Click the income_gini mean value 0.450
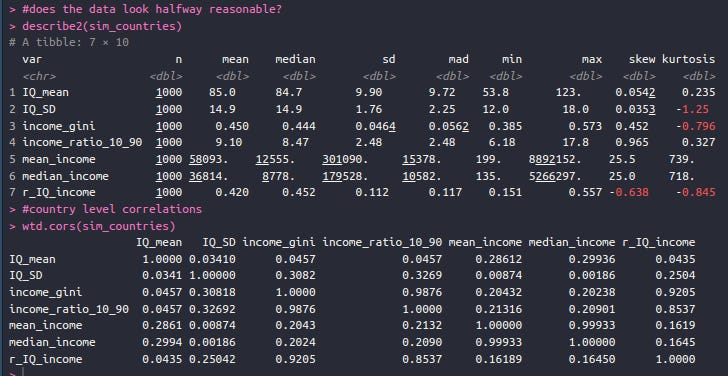Screen dimensions: 728x376 (x=232, y=126)
